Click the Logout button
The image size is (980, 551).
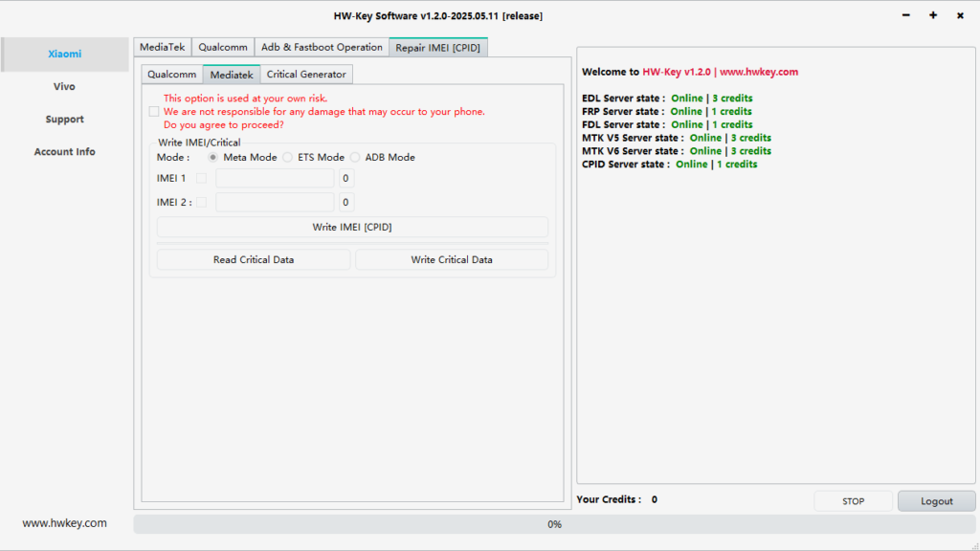point(936,500)
